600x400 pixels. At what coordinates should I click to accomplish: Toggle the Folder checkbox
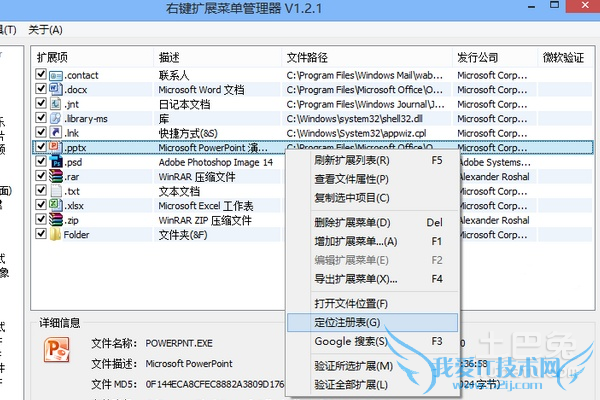click(x=41, y=233)
